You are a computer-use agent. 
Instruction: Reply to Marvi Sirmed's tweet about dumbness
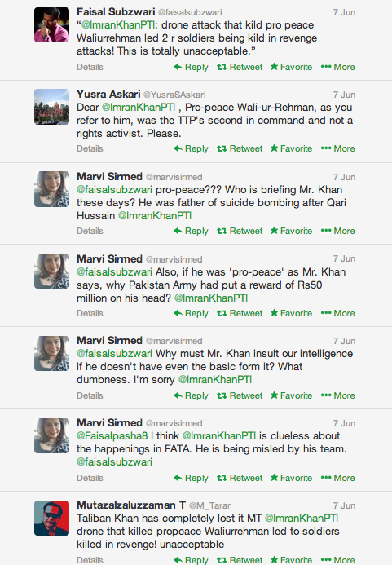coord(191,395)
